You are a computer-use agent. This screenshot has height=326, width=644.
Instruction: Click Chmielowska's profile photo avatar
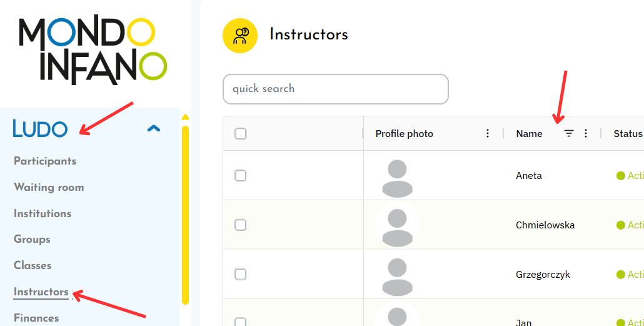pyautogui.click(x=397, y=225)
